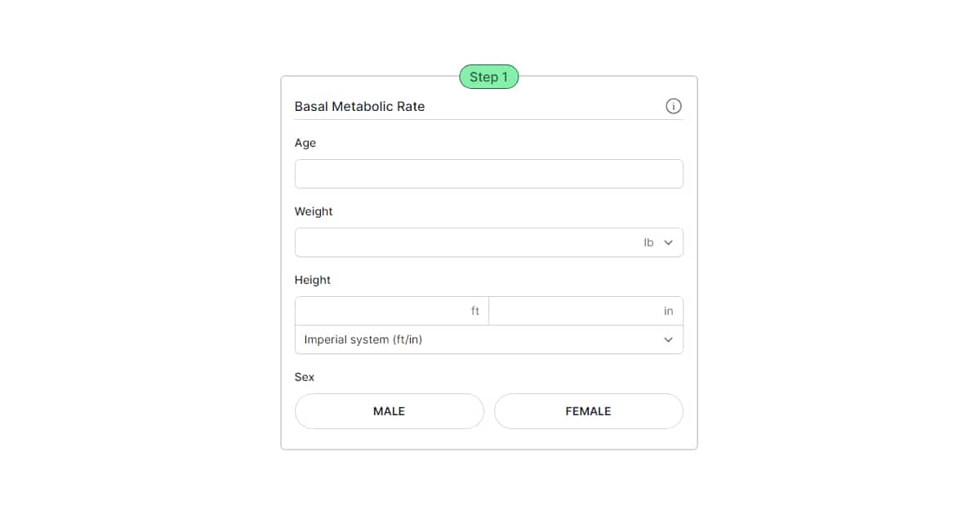Click the chevron arrow next to lb
Image resolution: width=980 pixels, height=514 pixels.
(x=669, y=242)
